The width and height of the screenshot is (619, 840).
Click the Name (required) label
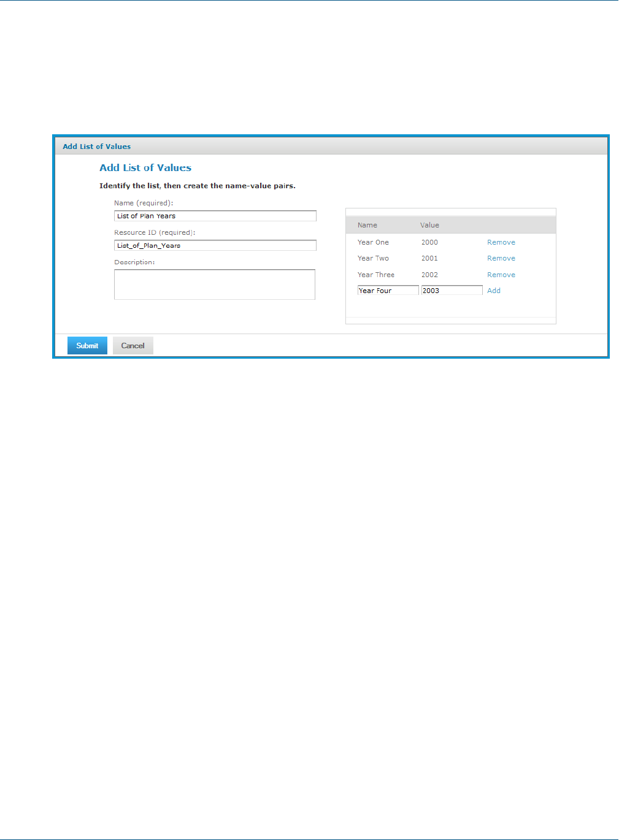(144, 203)
